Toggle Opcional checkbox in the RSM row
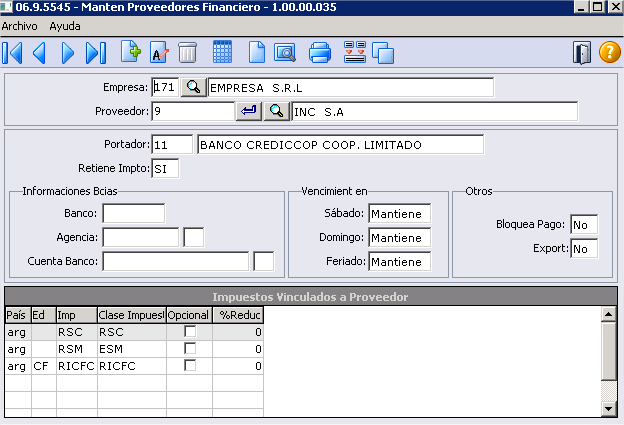The height and width of the screenshot is (425, 624). pyautogui.click(x=190, y=349)
